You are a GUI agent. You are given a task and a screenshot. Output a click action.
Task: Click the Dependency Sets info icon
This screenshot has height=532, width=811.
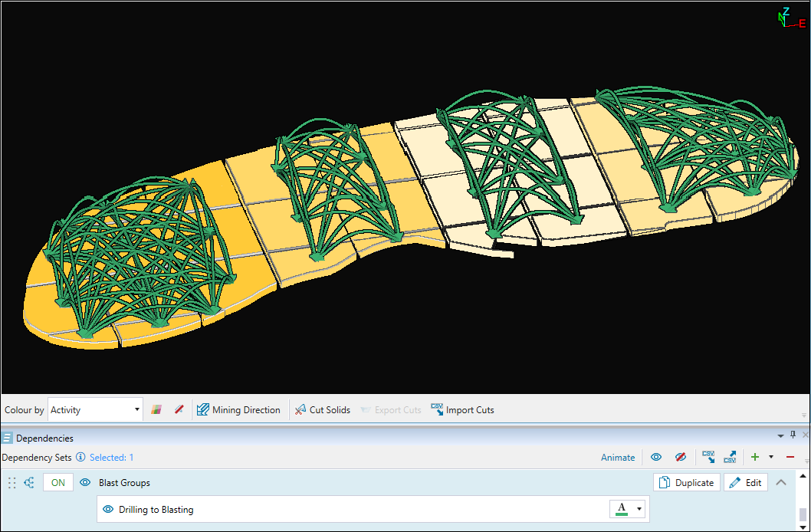(x=80, y=457)
